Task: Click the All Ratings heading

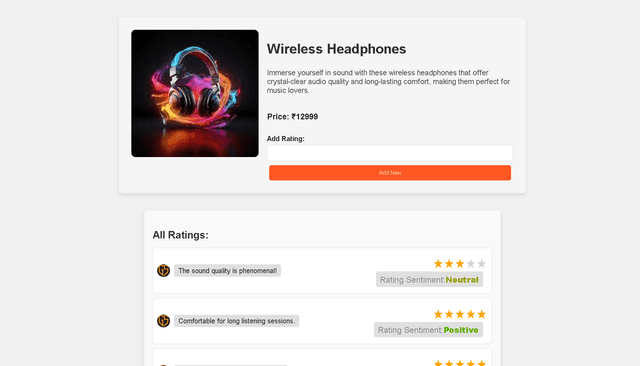Action: (180, 235)
